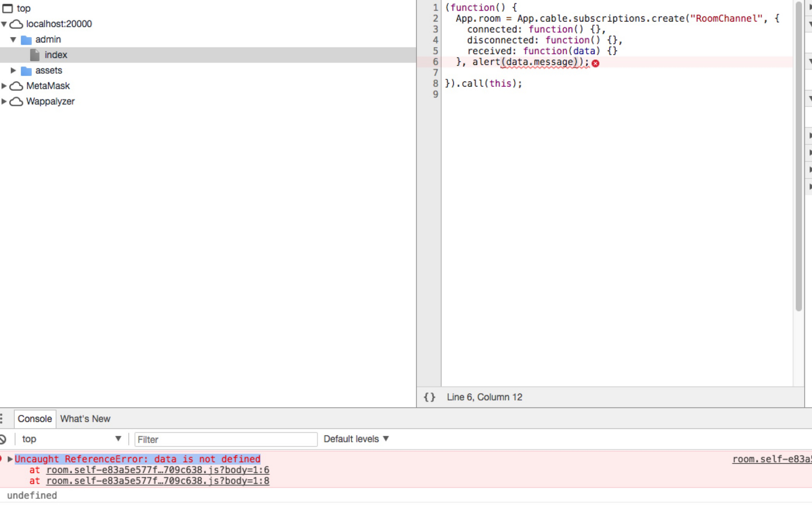Viewport: 812px width, 508px height.
Task: Switch to the What's New tab
Action: [x=85, y=419]
